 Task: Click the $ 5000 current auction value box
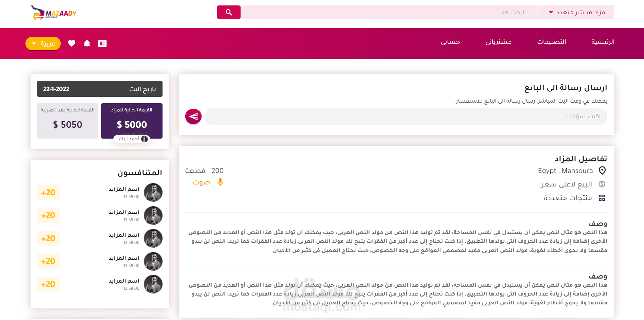132,121
